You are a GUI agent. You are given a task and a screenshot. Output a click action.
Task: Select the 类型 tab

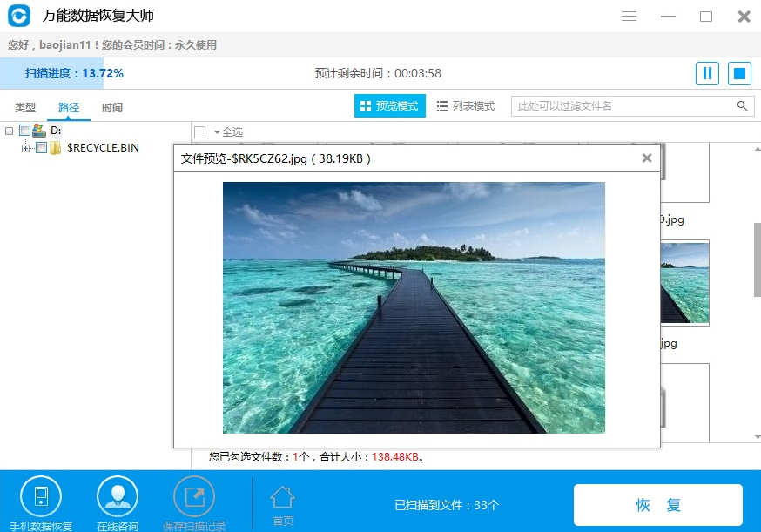tap(25, 108)
